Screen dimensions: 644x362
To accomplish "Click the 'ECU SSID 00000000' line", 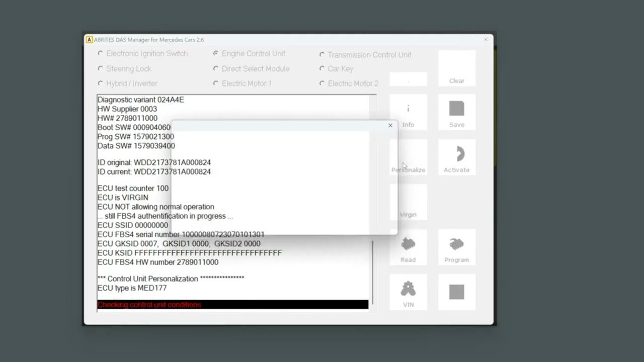I will click(x=133, y=225).
